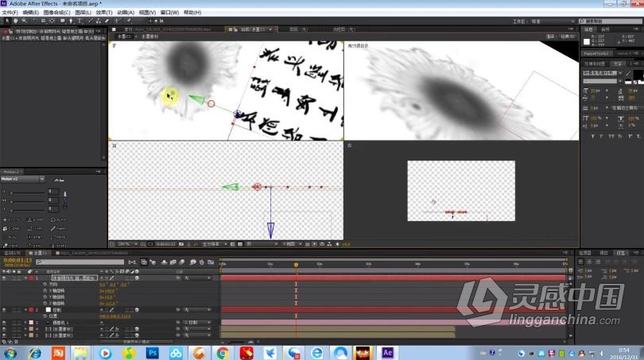The height and width of the screenshot is (360, 644).
Task: Expand layer 4 水墨素材 properties
Action: pos(25,329)
